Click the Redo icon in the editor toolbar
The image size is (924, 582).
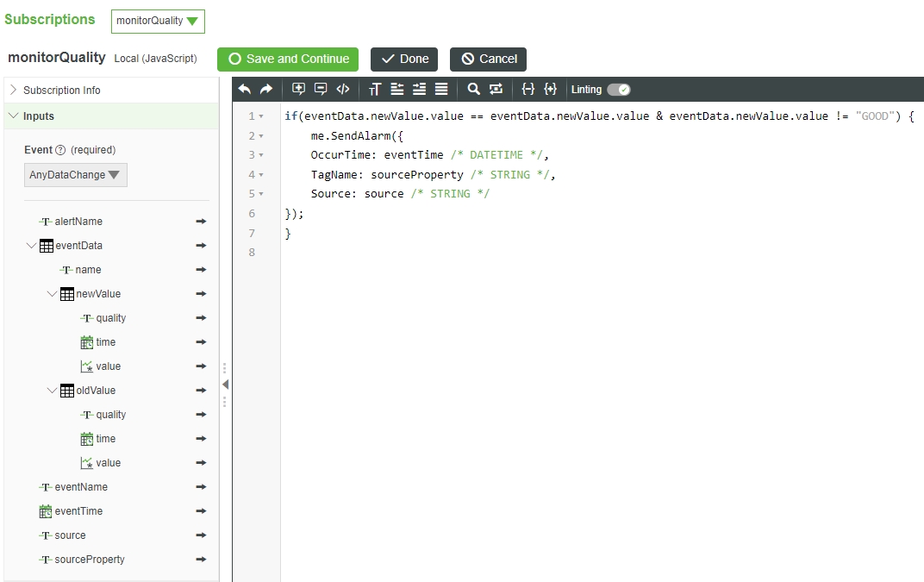(x=266, y=89)
